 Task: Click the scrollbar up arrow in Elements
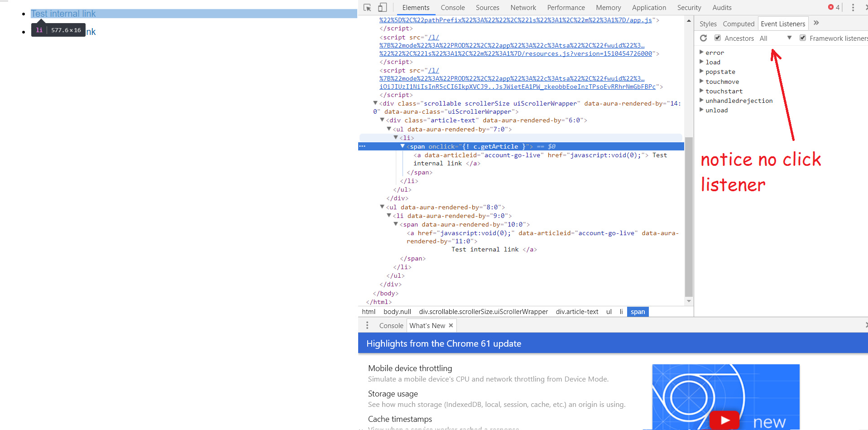click(689, 20)
